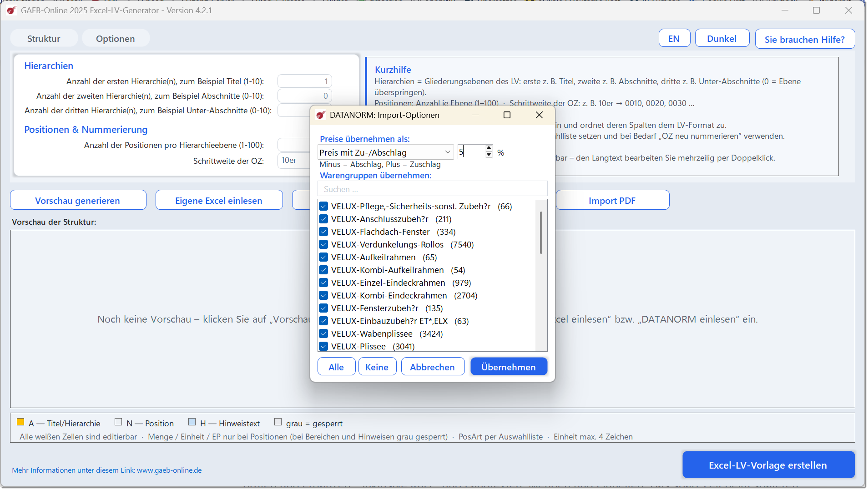Viewport: 868px width, 490px height.
Task: Click the Warengruppen list scrollbar thumb
Action: tap(541, 232)
